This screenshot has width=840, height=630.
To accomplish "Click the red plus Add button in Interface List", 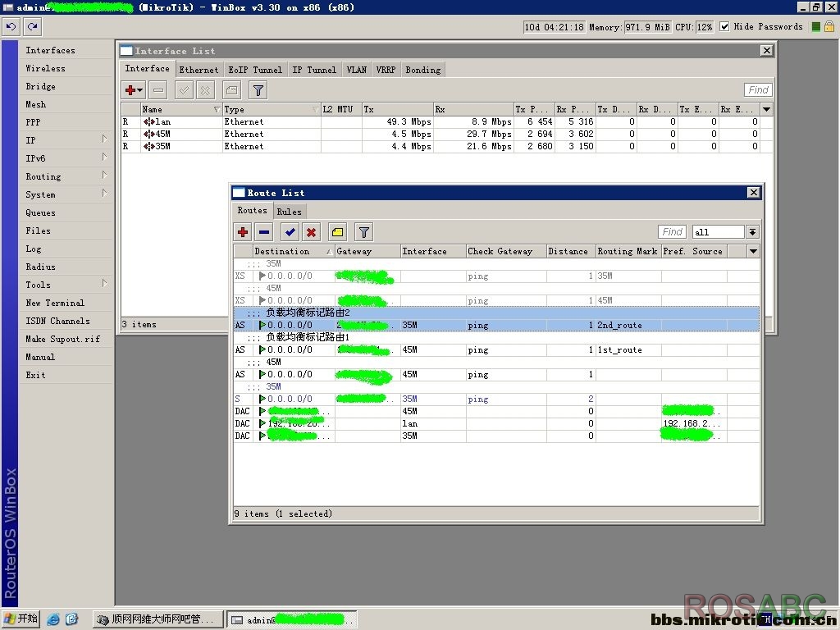I will pos(130,90).
